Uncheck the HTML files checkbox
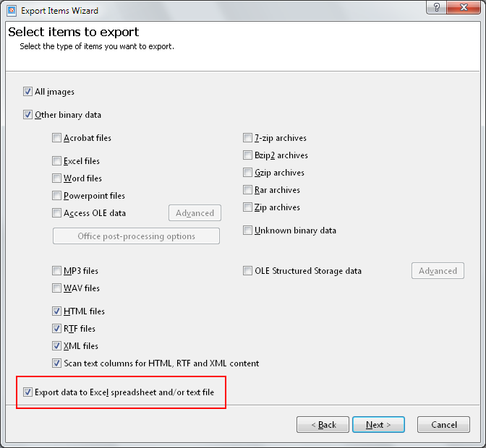Image resolution: width=486 pixels, height=448 pixels. click(57, 311)
